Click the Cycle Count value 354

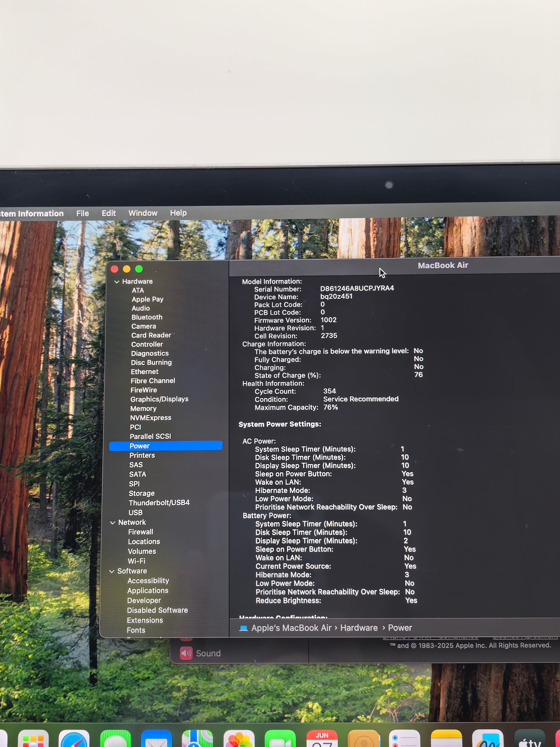point(330,391)
